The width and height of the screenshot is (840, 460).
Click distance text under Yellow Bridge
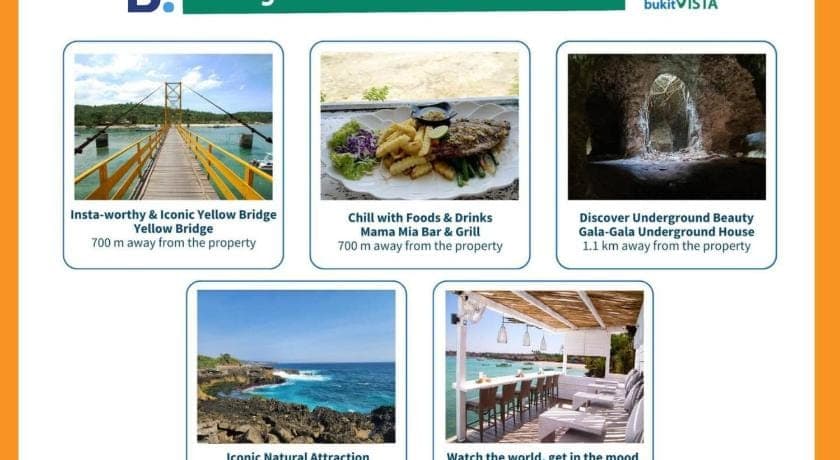pos(173,243)
